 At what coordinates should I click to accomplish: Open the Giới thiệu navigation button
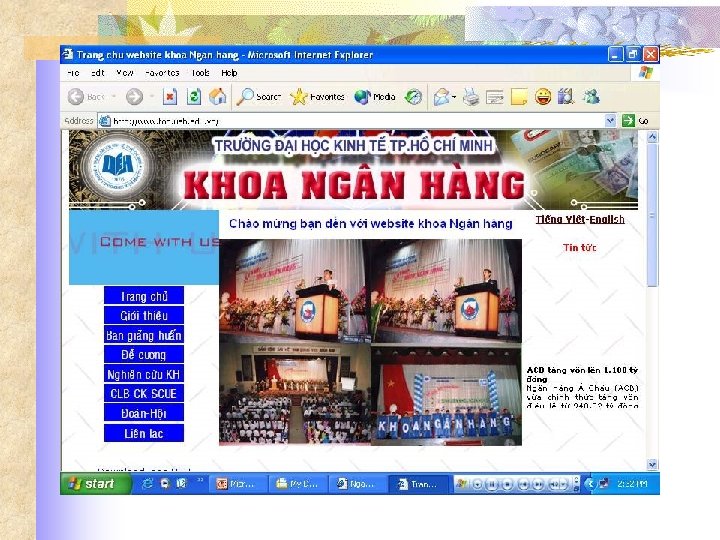click(x=144, y=315)
